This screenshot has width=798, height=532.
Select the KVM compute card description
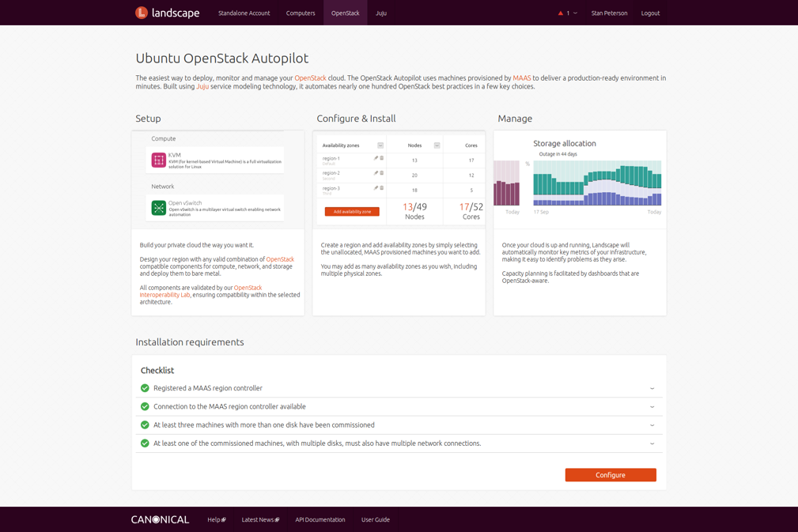225,164
